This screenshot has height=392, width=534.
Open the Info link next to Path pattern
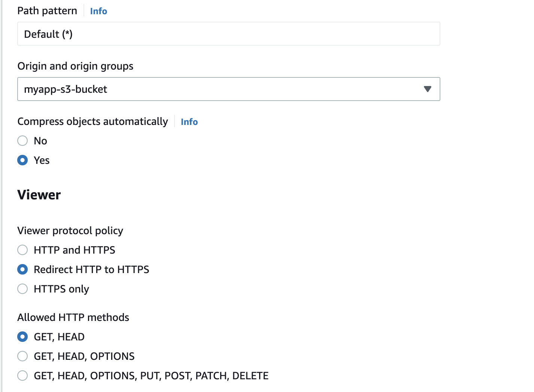98,11
